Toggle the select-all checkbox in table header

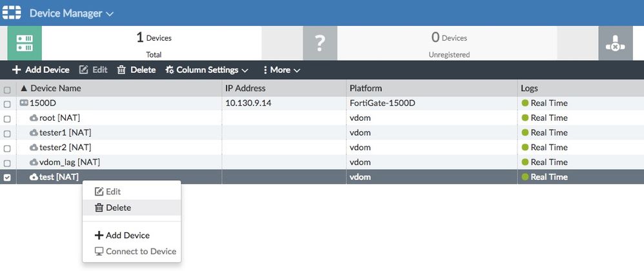pyautogui.click(x=7, y=89)
